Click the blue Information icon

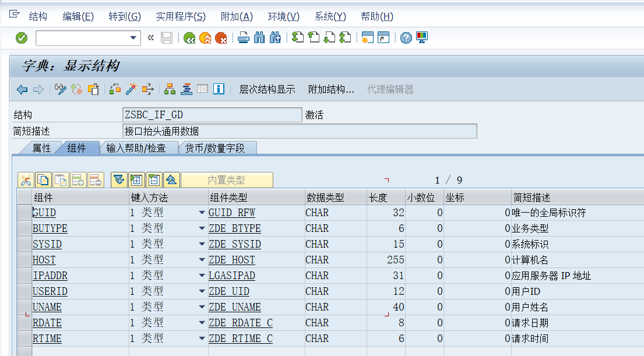click(x=219, y=89)
